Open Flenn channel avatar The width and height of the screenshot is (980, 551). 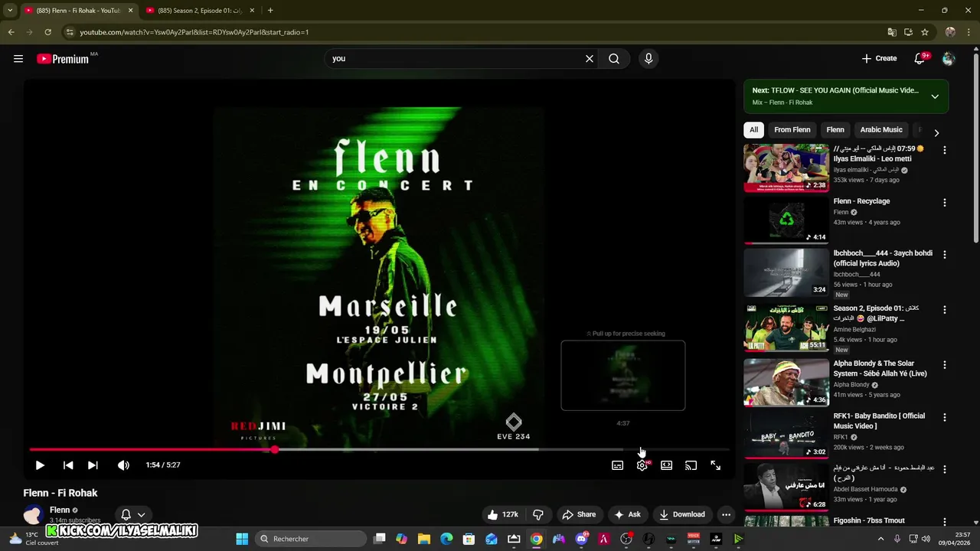(x=33, y=514)
